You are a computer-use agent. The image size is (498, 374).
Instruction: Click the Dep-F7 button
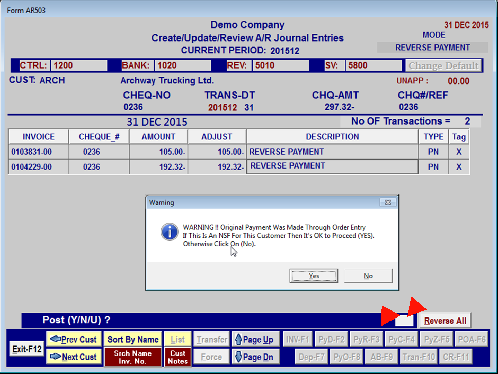pos(311,357)
